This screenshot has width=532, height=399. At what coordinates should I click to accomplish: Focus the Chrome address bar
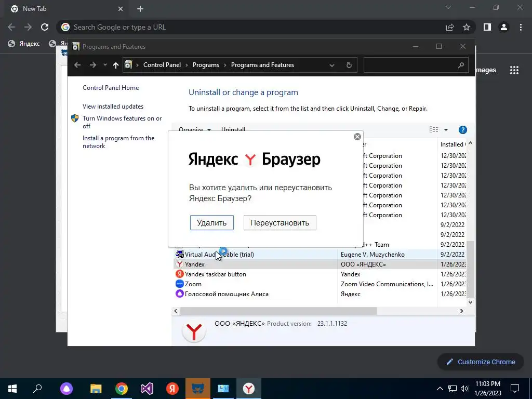pyautogui.click(x=251, y=27)
